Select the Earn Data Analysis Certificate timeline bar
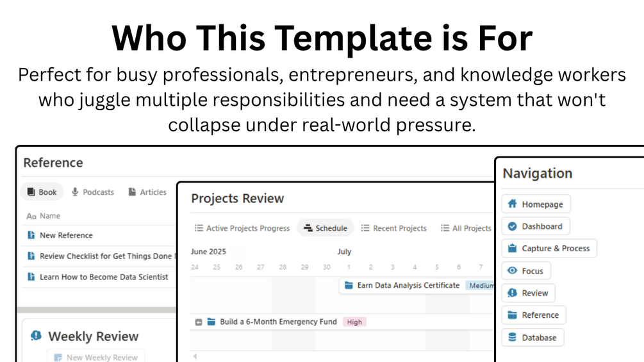Viewport: 644px width, 362px height. point(417,286)
